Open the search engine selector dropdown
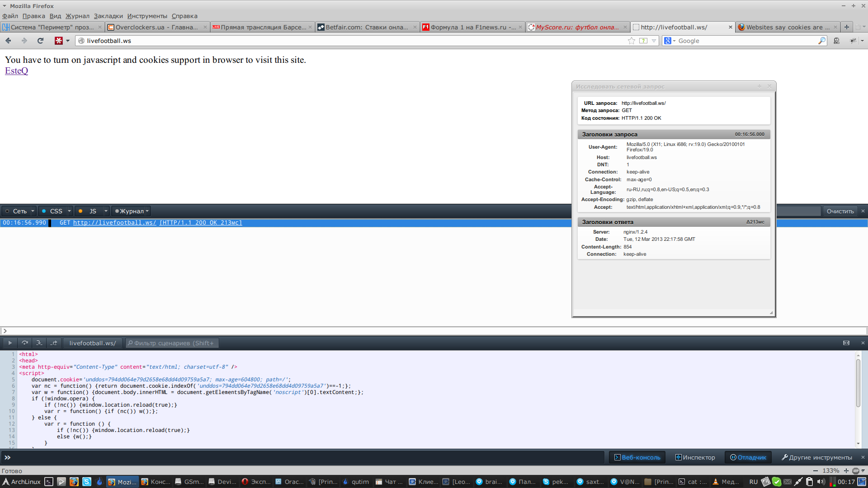The height and width of the screenshot is (488, 868). tap(670, 41)
